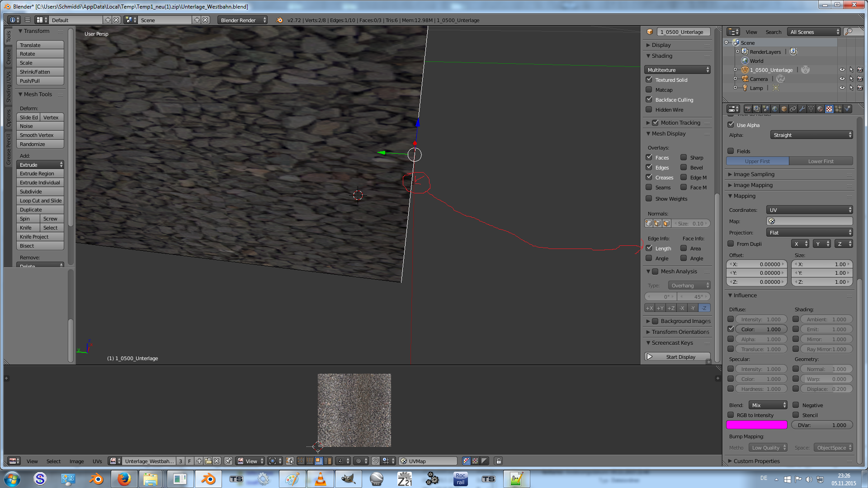
Task: Click the Start Display button
Action: (x=677, y=357)
